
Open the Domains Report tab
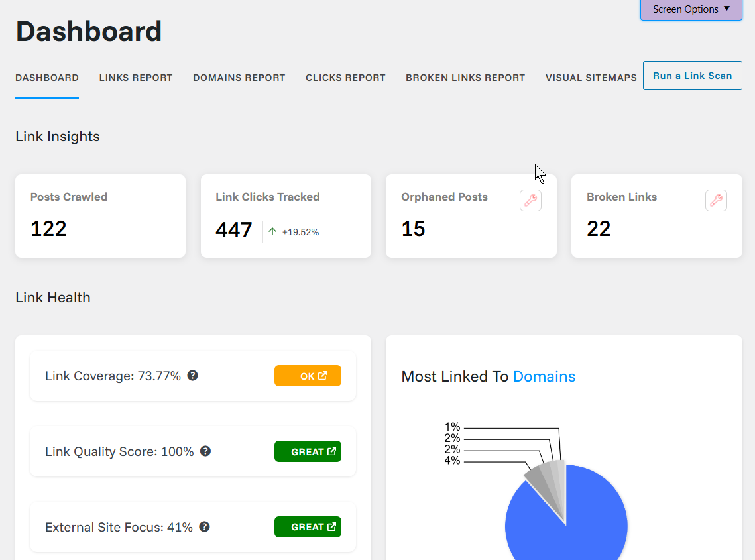[x=239, y=78]
